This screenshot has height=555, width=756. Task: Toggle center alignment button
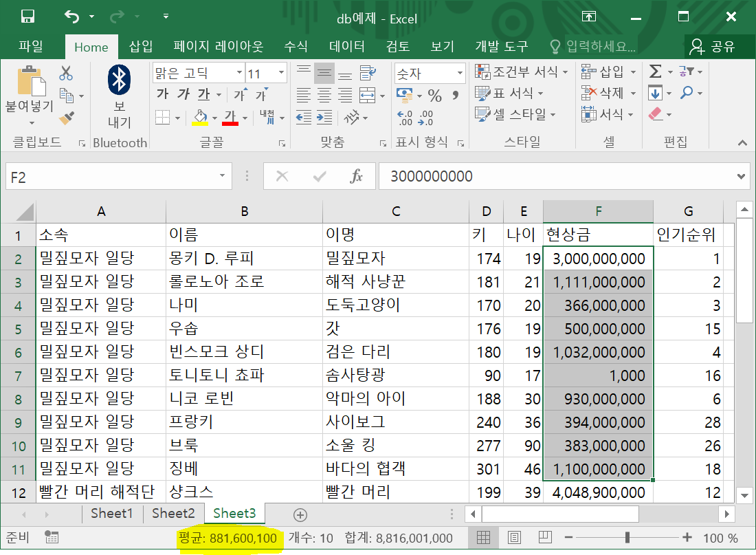point(324,95)
